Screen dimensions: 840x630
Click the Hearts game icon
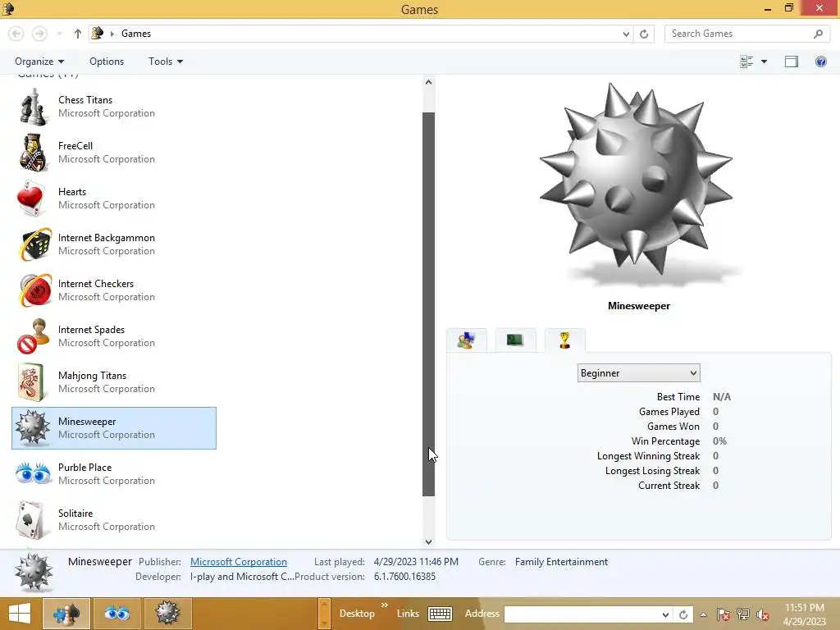point(32,199)
